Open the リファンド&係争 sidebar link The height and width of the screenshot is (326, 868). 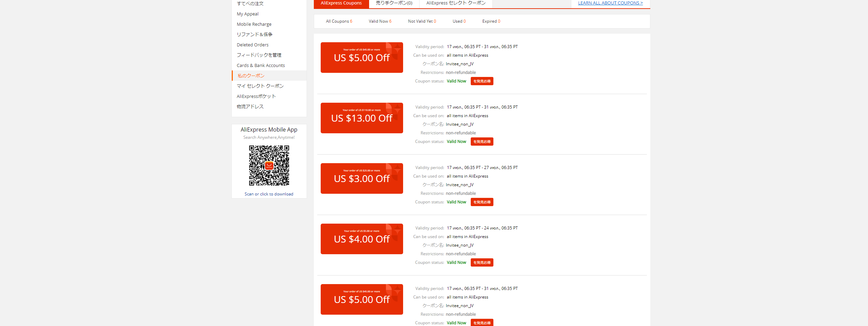tap(254, 34)
